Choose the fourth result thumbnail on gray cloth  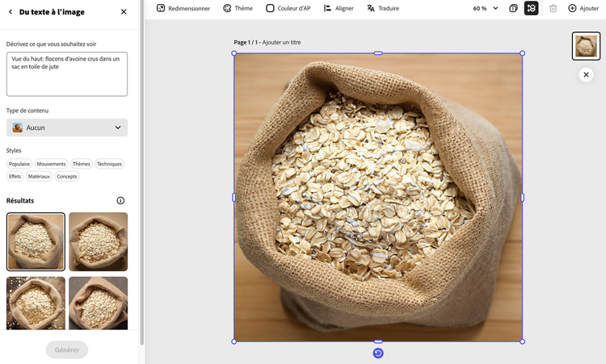tap(98, 303)
